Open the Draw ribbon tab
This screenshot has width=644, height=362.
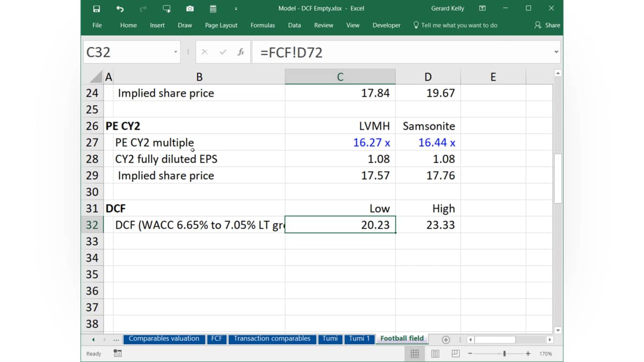click(x=185, y=25)
